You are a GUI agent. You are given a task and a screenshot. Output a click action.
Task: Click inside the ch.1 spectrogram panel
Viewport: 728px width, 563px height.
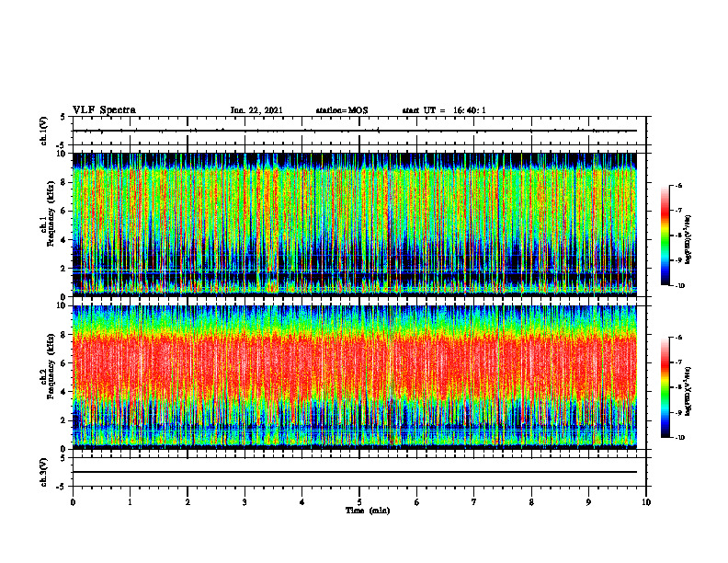(355, 224)
